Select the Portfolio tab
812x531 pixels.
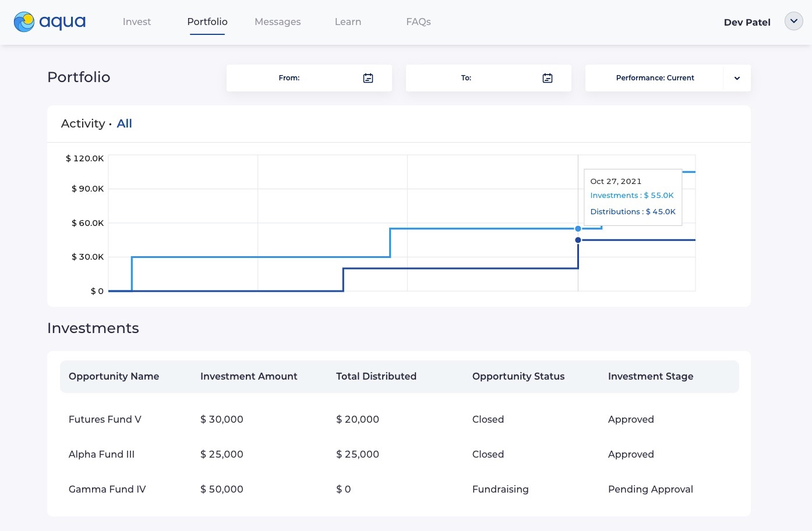207,22
